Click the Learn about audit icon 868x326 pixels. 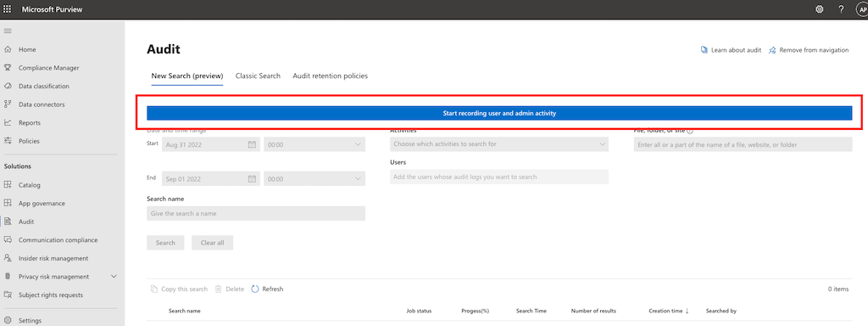tap(704, 50)
